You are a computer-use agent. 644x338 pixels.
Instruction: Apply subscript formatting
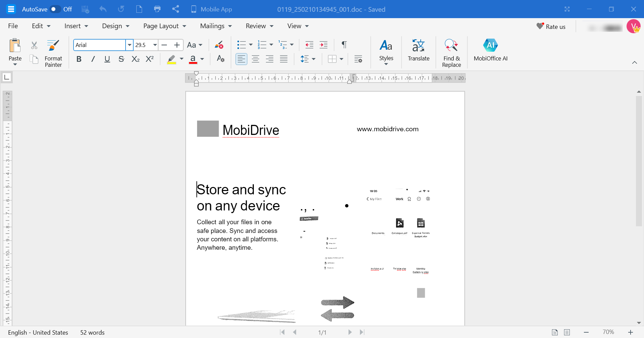coord(135,59)
